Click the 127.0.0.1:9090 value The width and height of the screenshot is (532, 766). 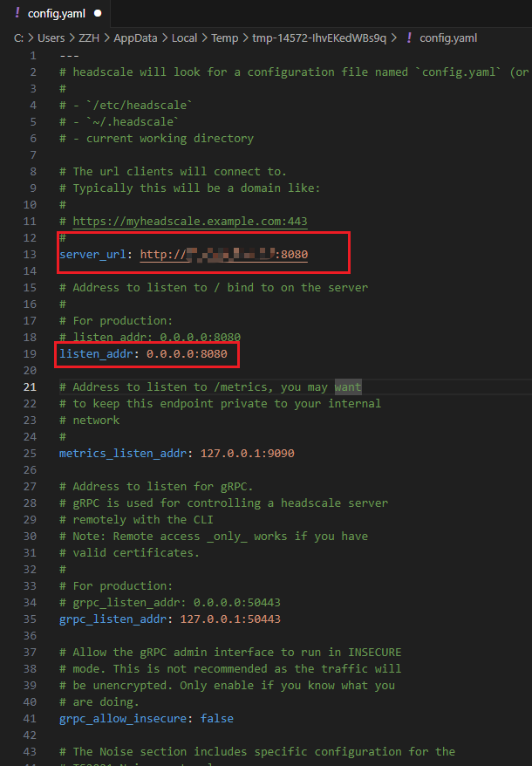click(x=247, y=454)
